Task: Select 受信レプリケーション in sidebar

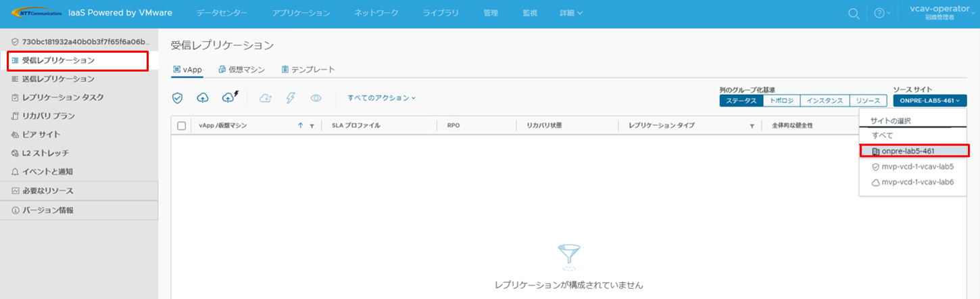Action: pyautogui.click(x=78, y=60)
